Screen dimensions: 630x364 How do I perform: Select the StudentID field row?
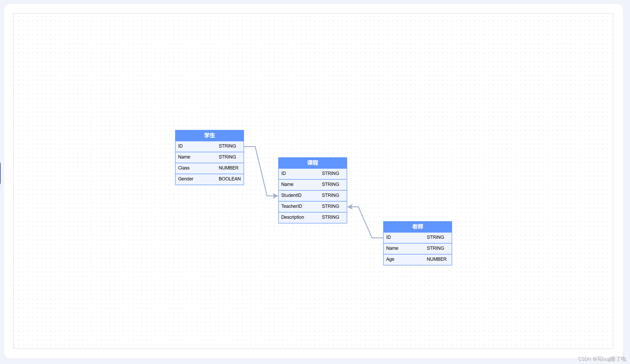[312, 196]
